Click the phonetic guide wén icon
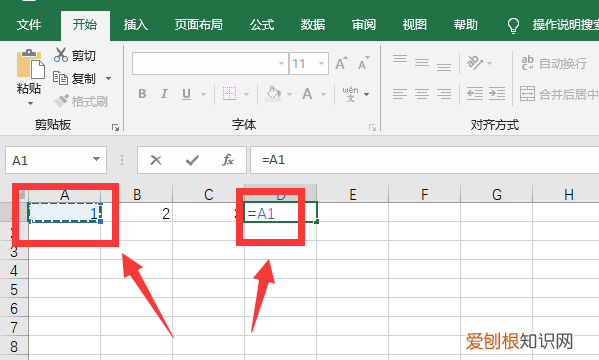The height and width of the screenshot is (360, 599). click(350, 94)
